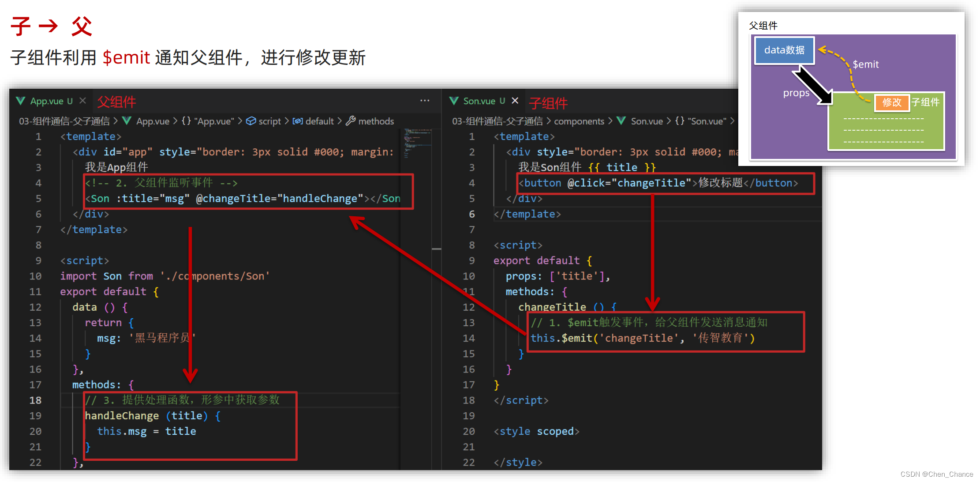Click "methods: {" on App.vue line 17

tap(103, 385)
